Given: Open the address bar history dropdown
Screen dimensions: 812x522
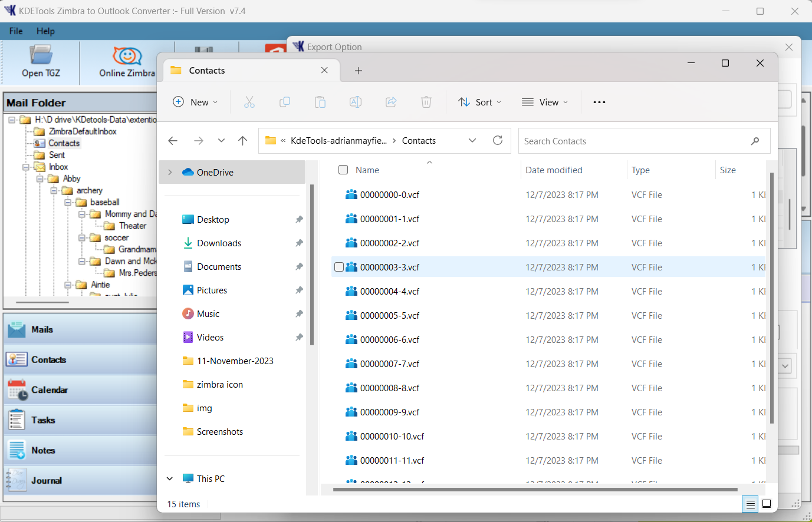Looking at the screenshot, I should pyautogui.click(x=472, y=140).
